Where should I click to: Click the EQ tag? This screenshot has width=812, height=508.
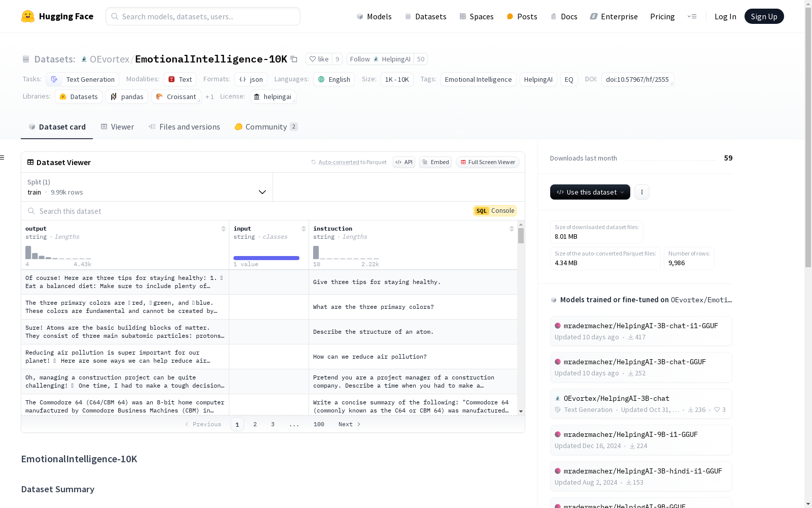(x=569, y=79)
